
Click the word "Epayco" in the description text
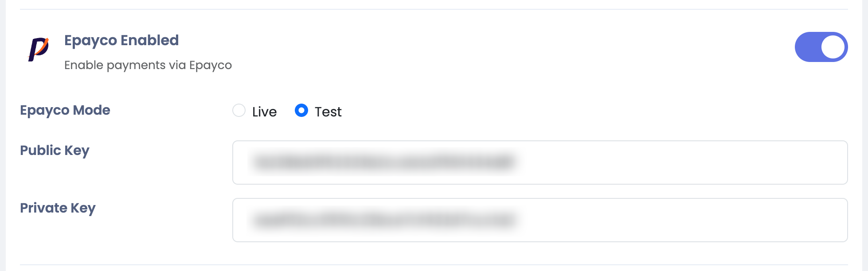click(210, 65)
